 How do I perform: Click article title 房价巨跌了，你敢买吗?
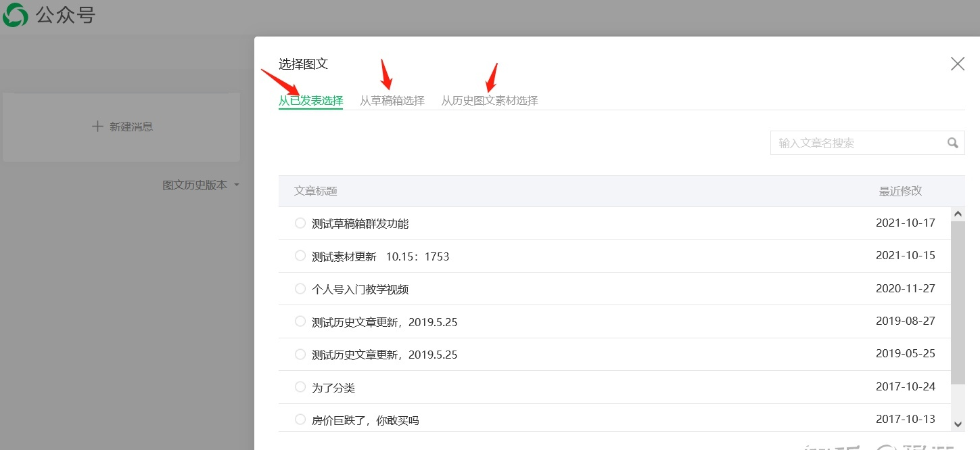click(x=365, y=420)
